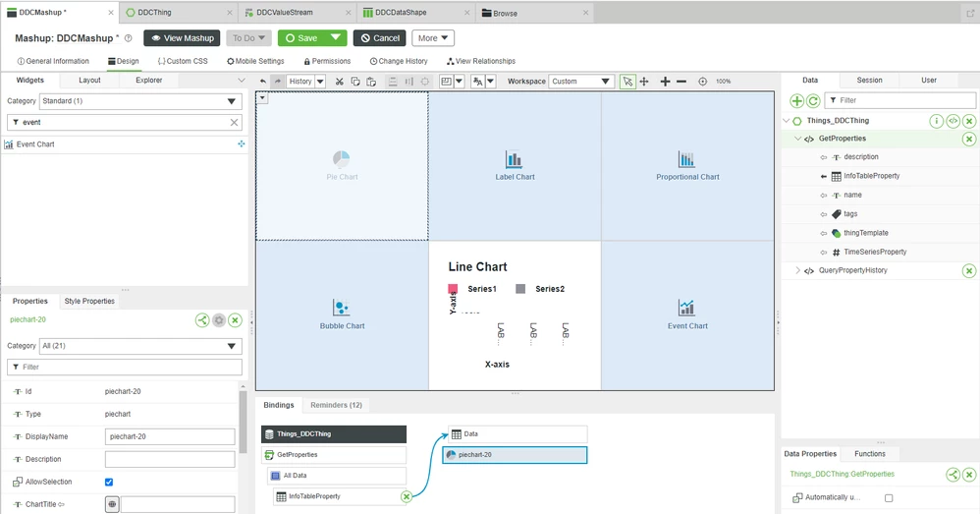Screen dimensions: 980x514
Task: Click the Paste clipboard icon
Action: [x=371, y=82]
